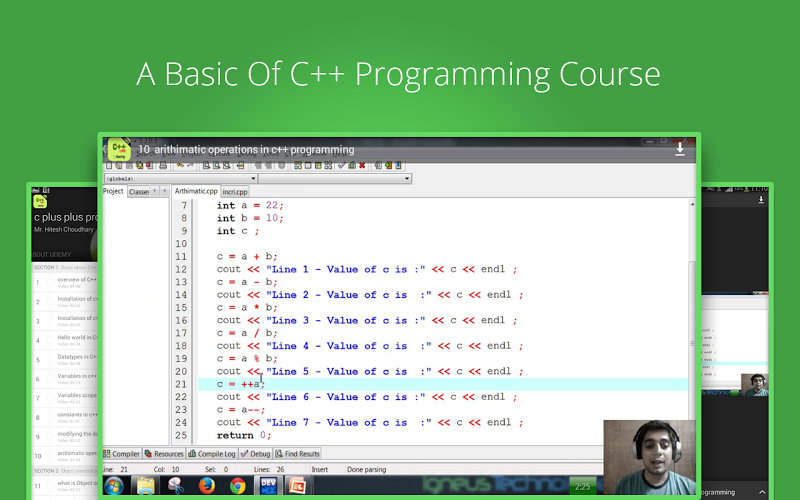This screenshot has height=500, width=800.
Task: Select the incri.cpp editor tab
Action: (x=235, y=192)
